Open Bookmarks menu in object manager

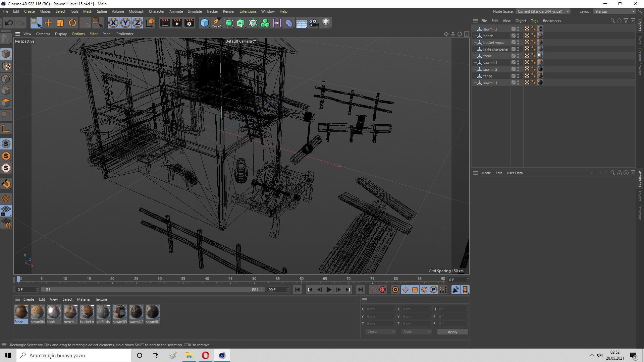point(552,21)
